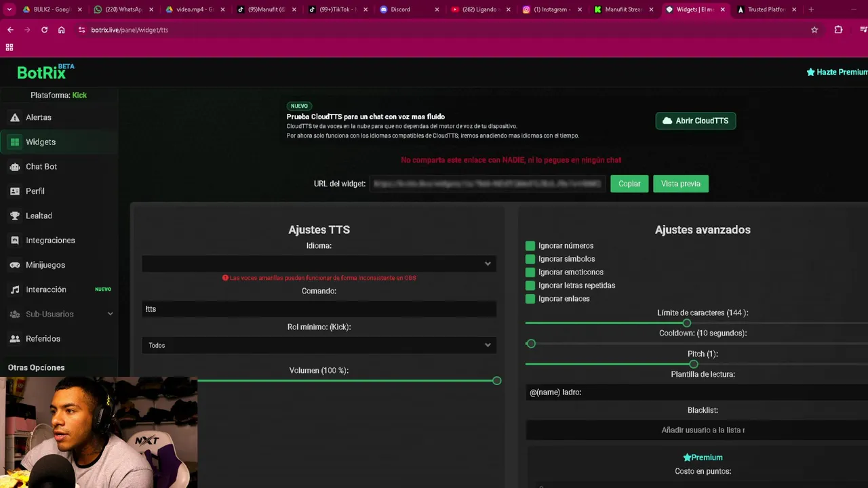
Task: Click the Vista previa button
Action: [x=681, y=184]
